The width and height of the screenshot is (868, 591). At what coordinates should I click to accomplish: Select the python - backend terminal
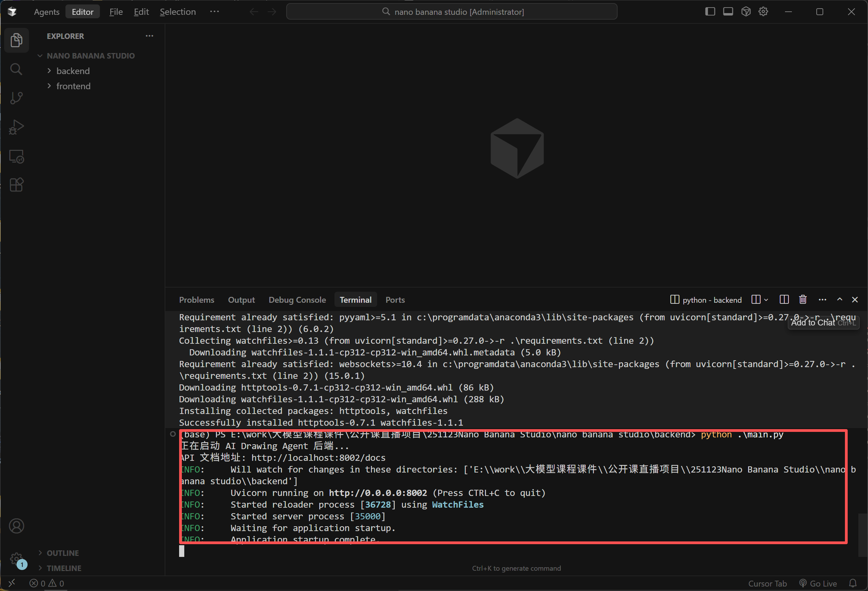(706, 300)
